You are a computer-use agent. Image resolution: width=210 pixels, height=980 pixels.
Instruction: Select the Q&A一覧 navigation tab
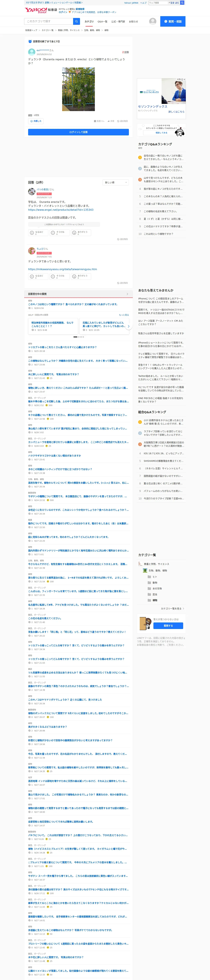coord(103,22)
